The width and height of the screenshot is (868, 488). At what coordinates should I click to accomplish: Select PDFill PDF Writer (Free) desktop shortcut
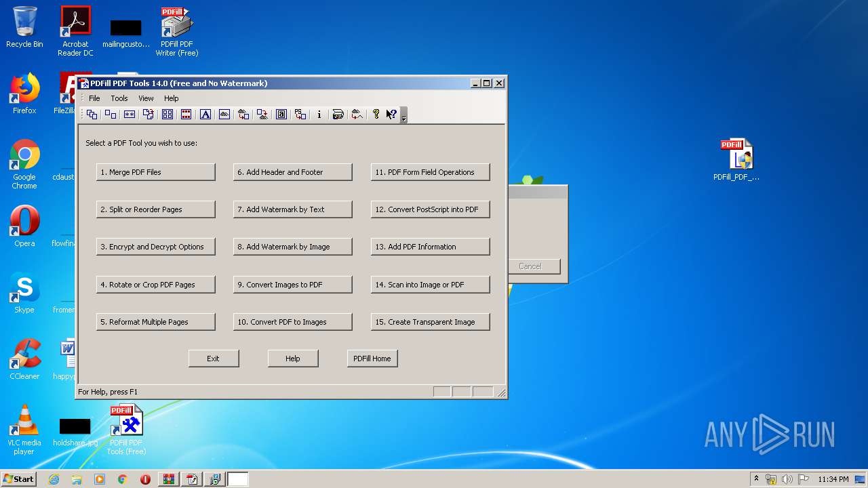click(x=177, y=31)
